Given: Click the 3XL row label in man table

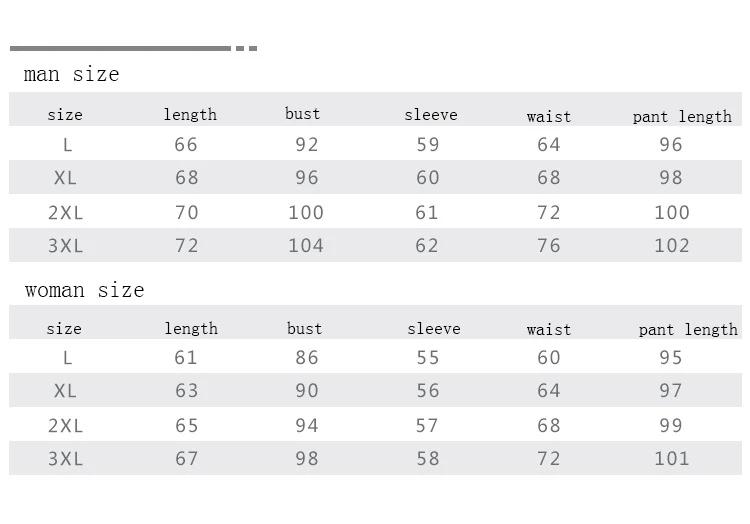Looking at the screenshot, I should tap(66, 246).
